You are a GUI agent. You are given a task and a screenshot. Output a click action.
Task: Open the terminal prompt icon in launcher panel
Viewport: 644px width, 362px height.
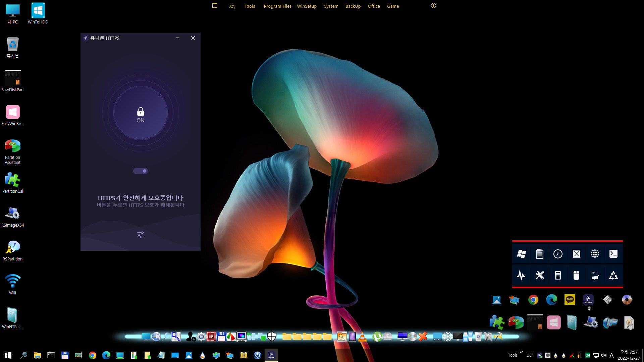coord(613,254)
